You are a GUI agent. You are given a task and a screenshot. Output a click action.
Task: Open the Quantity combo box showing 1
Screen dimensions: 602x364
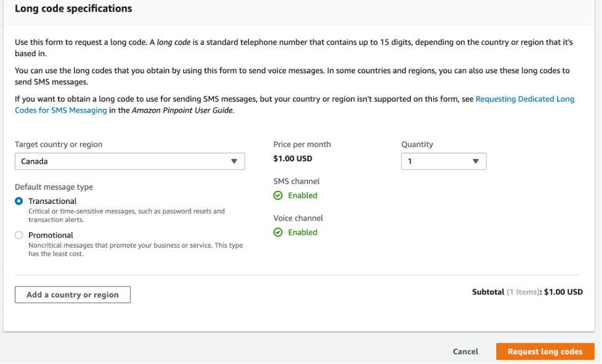point(443,161)
